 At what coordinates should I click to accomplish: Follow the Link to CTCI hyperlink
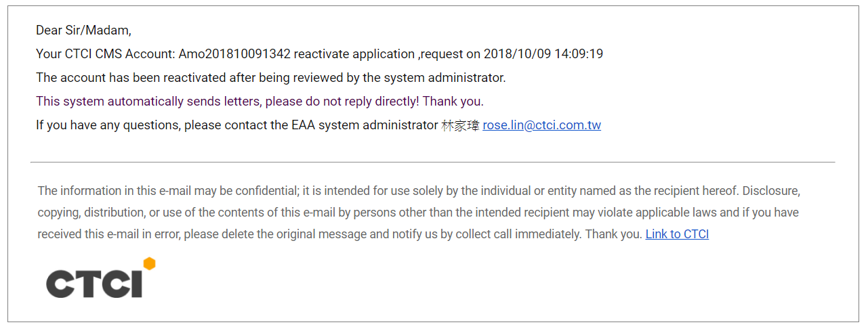(677, 234)
